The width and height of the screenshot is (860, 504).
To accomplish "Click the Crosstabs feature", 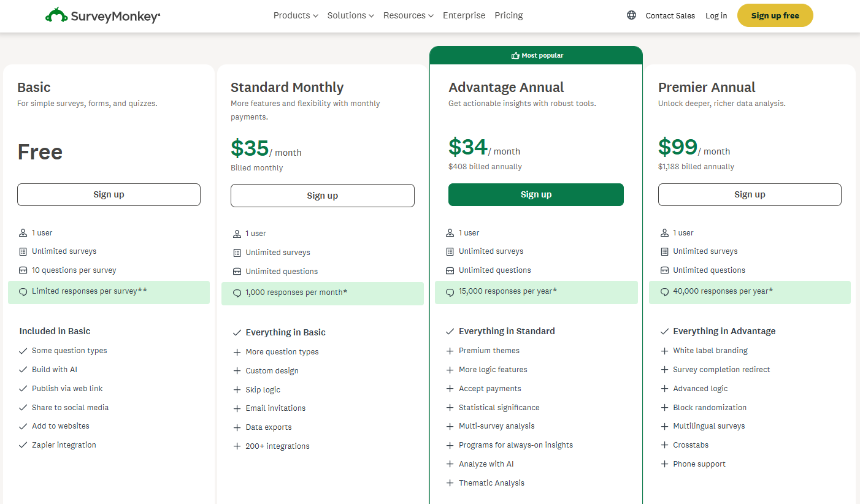I will pos(691,445).
